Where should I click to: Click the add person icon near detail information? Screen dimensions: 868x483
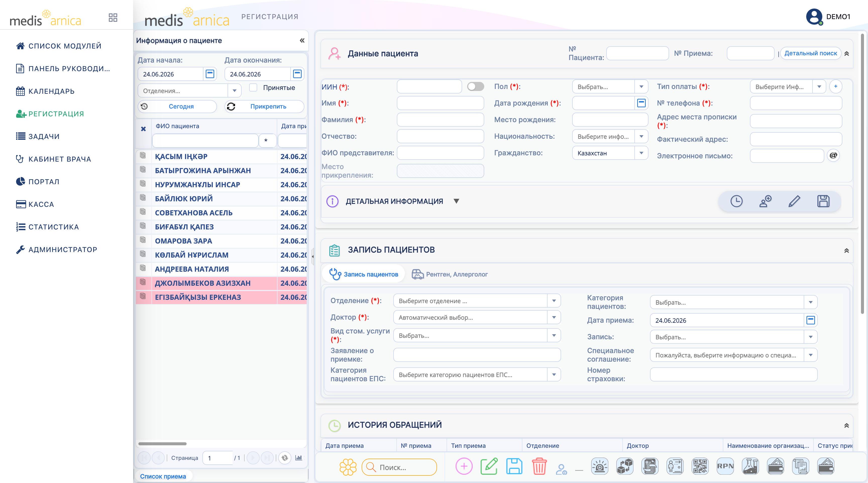tap(765, 201)
